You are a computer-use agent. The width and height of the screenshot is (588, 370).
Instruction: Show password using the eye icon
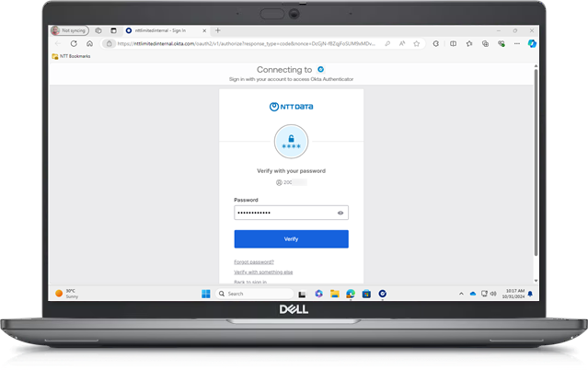340,213
